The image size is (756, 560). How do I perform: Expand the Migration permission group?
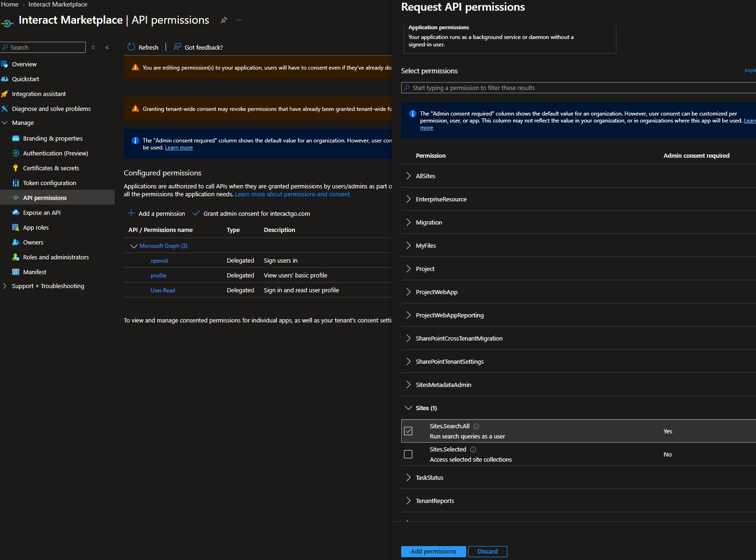point(408,222)
